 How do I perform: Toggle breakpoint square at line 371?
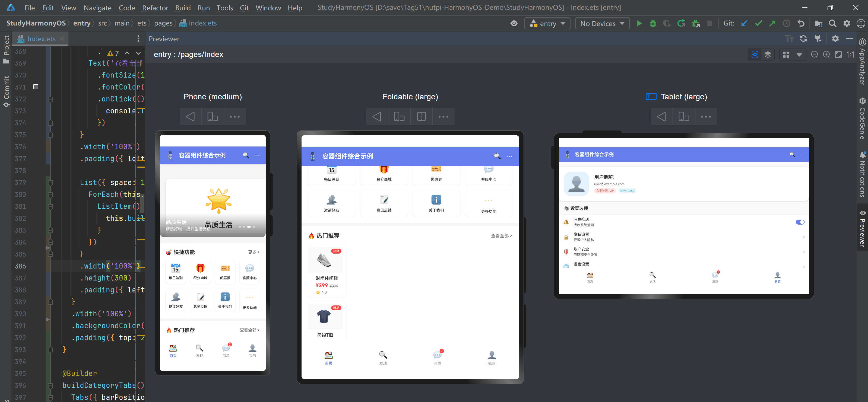coord(36,87)
